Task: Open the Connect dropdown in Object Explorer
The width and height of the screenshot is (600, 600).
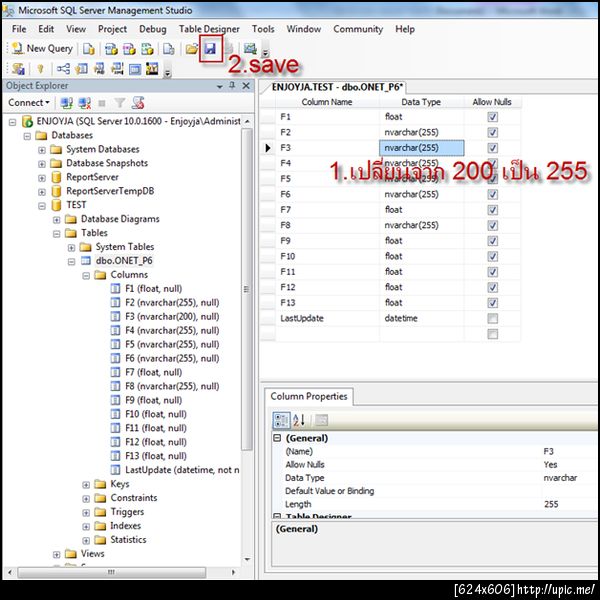Action: coord(29,103)
